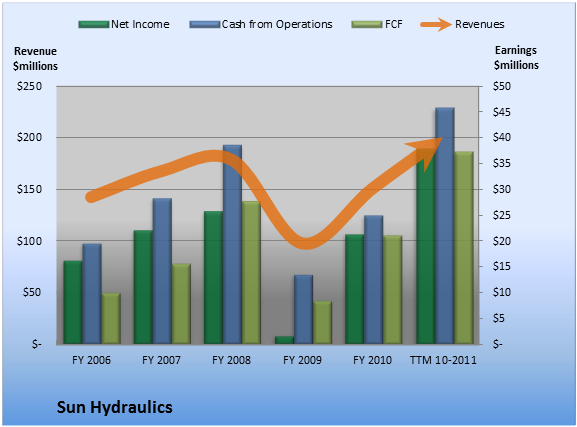Select the FY 2007 FCF bar

[181, 304]
